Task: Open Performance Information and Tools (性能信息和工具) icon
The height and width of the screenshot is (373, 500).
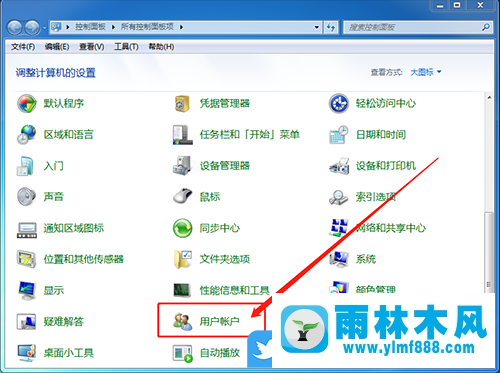Action: click(182, 290)
